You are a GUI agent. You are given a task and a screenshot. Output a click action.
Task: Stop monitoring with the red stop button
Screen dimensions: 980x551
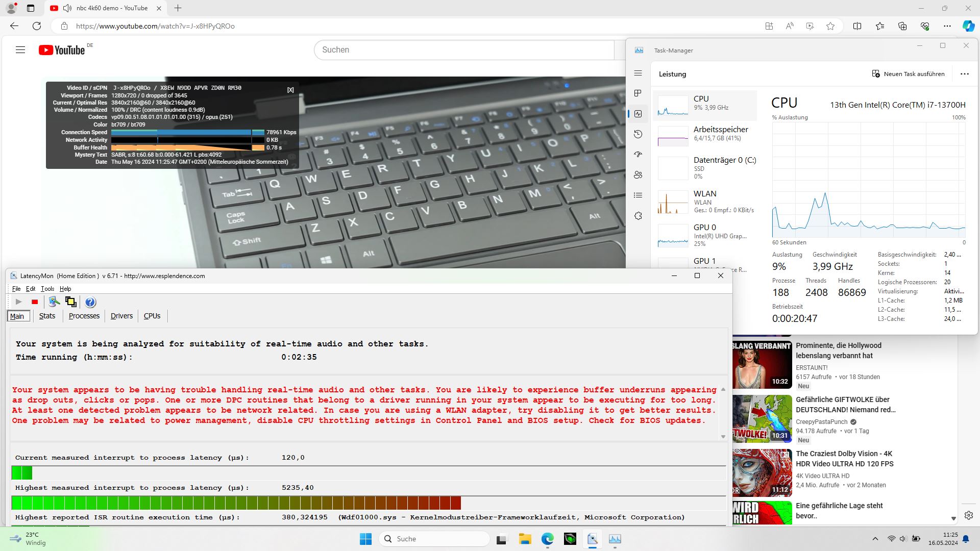tap(35, 302)
